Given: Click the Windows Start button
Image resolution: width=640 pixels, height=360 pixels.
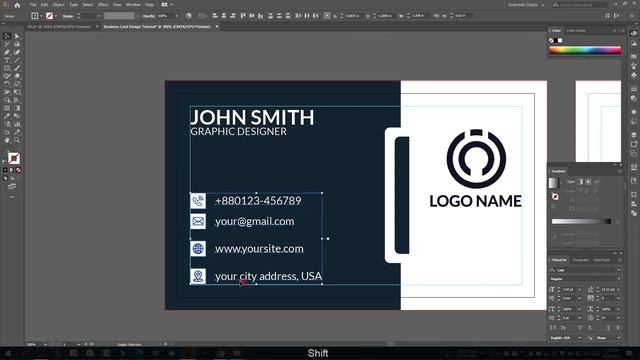Looking at the screenshot, I should (7, 353).
